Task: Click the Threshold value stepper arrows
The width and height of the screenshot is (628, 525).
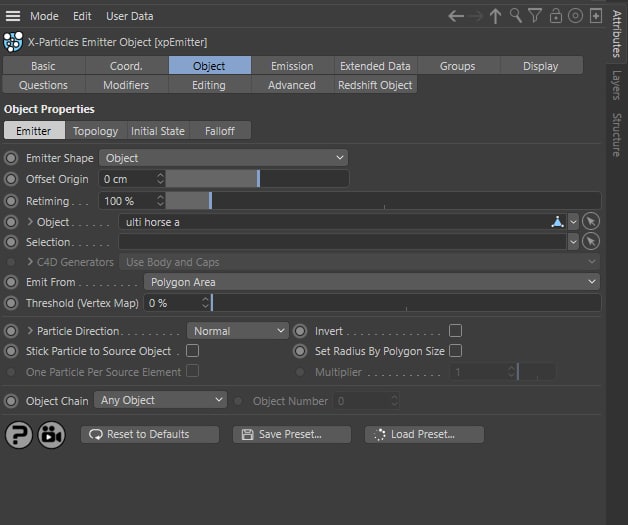Action: tap(205, 303)
